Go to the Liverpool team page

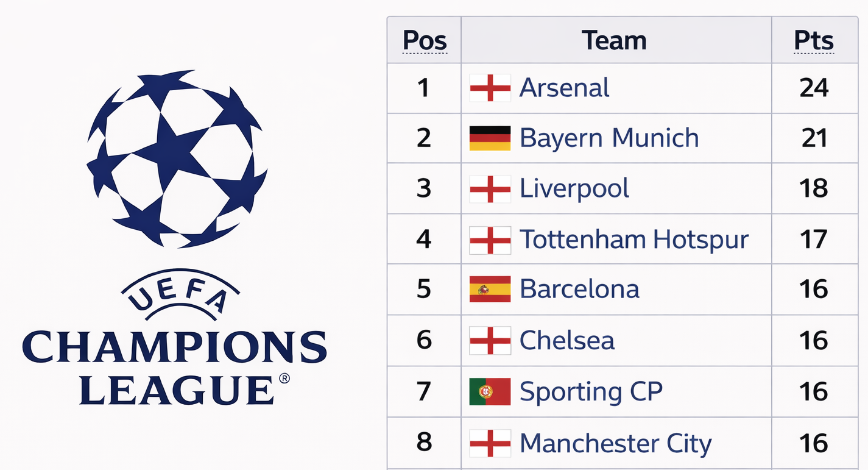pos(574,189)
